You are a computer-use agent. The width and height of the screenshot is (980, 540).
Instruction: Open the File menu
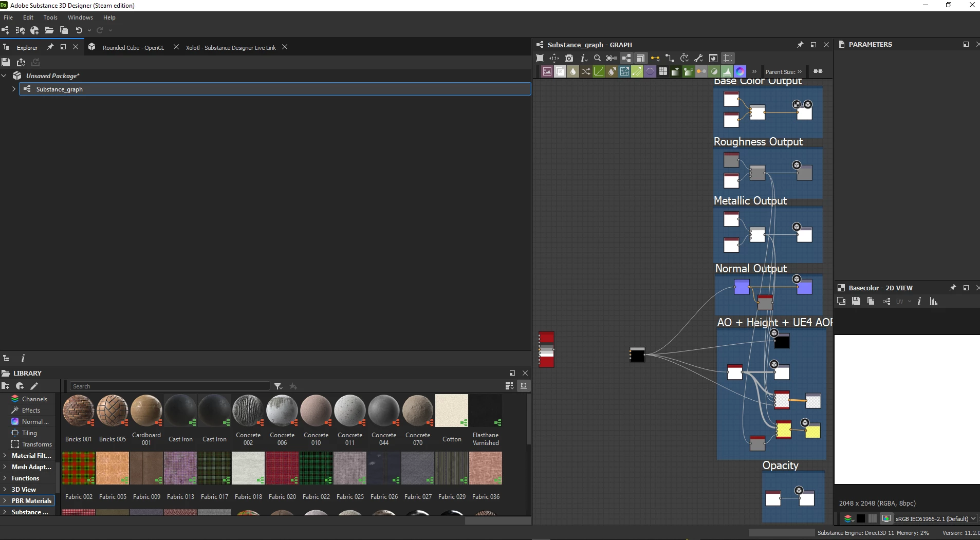coord(8,17)
